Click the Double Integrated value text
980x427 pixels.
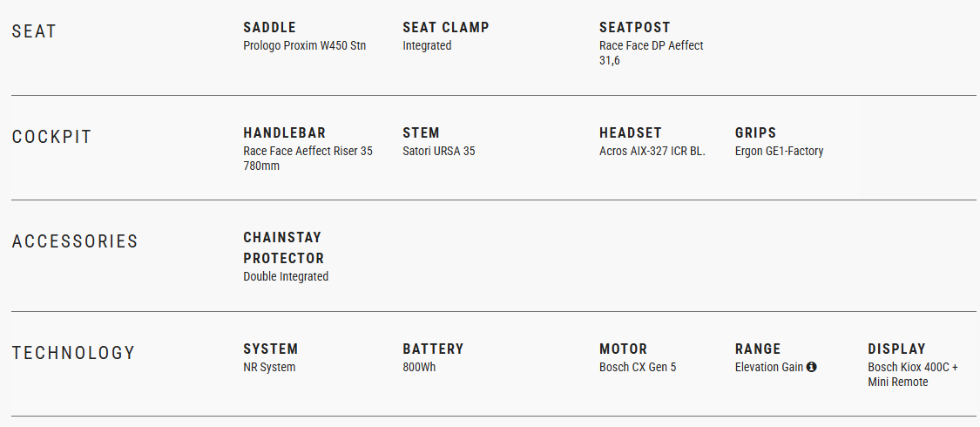pyautogui.click(x=286, y=277)
